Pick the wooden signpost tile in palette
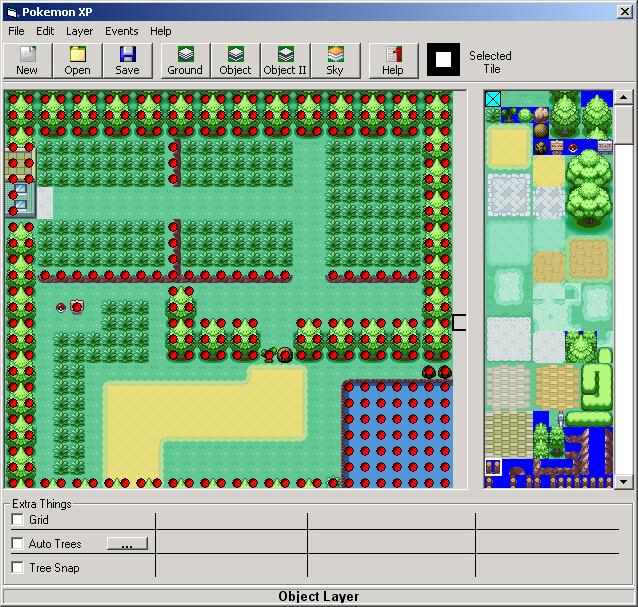 pos(557,146)
